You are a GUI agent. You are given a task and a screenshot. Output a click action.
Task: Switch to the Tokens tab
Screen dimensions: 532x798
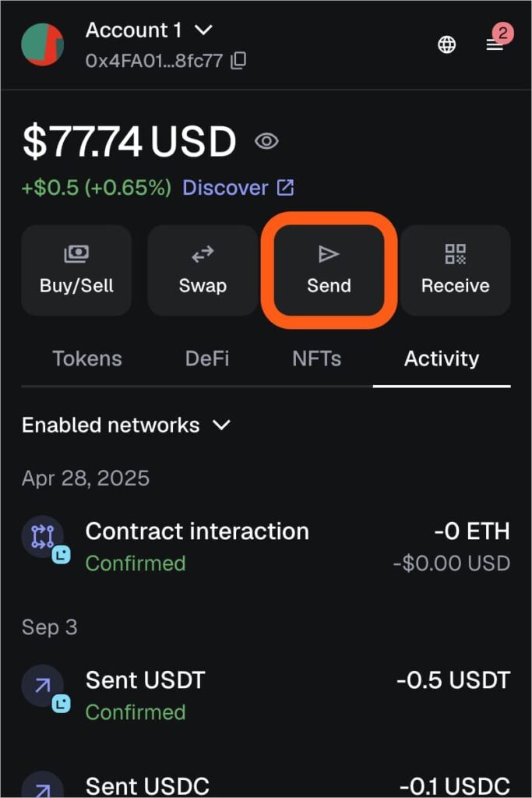tap(87, 358)
